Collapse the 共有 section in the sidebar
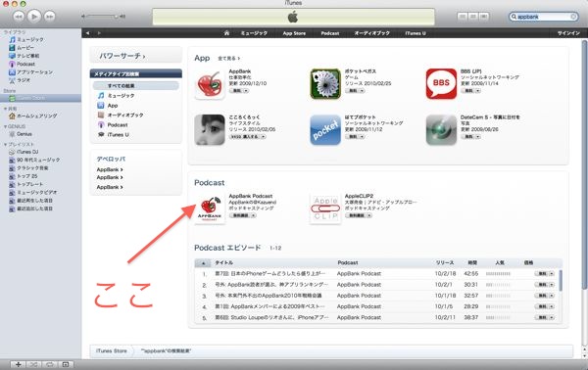This screenshot has height=370, width=588. tap(5, 109)
